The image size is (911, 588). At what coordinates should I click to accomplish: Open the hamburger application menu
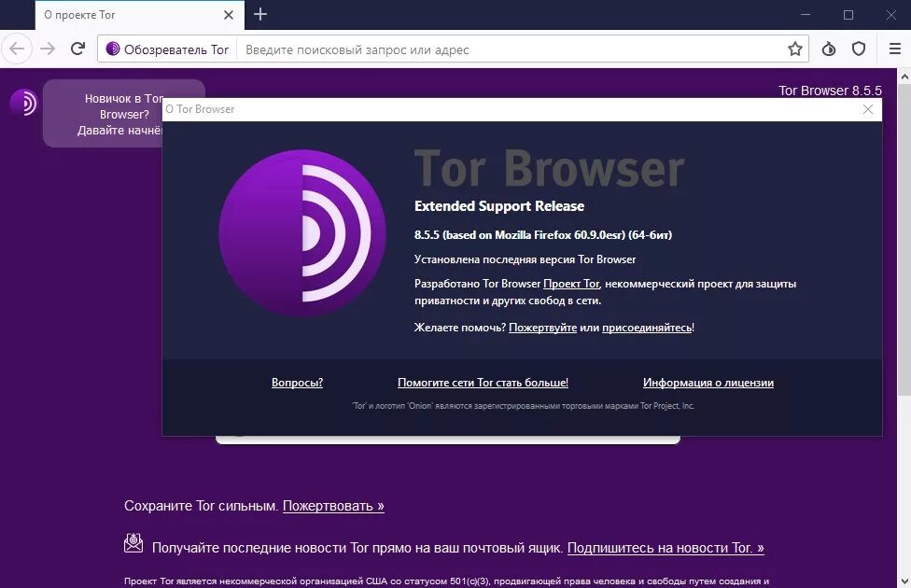pos(895,49)
